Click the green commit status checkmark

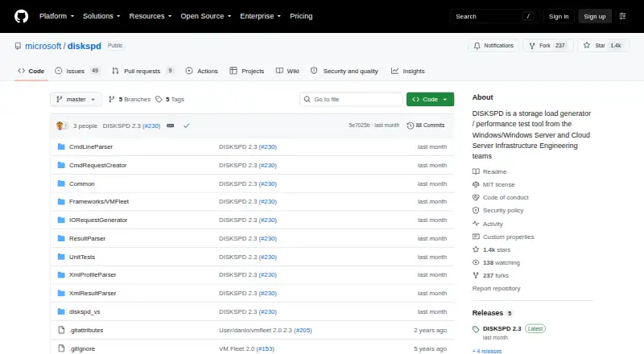187,126
